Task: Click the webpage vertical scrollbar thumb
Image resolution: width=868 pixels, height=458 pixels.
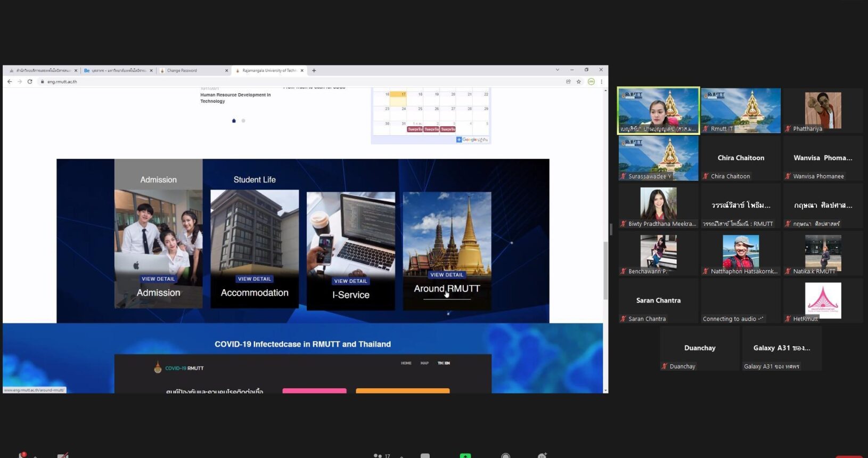Action: pos(605,271)
